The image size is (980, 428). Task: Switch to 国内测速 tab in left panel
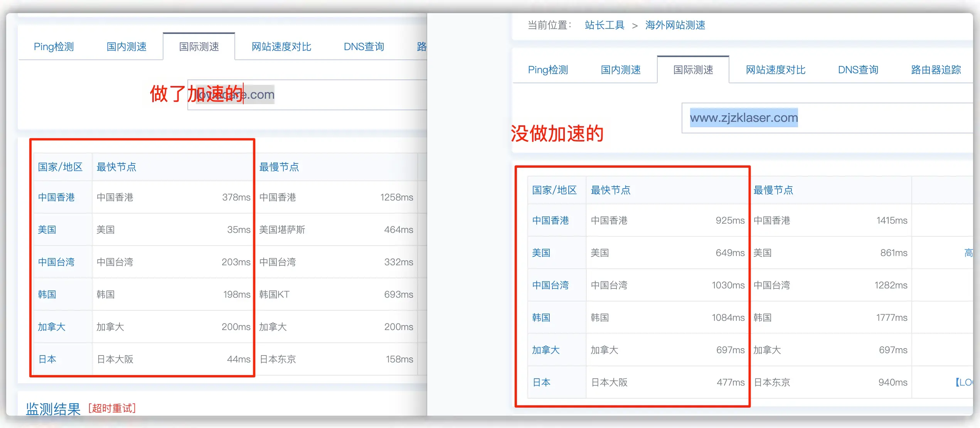click(126, 47)
